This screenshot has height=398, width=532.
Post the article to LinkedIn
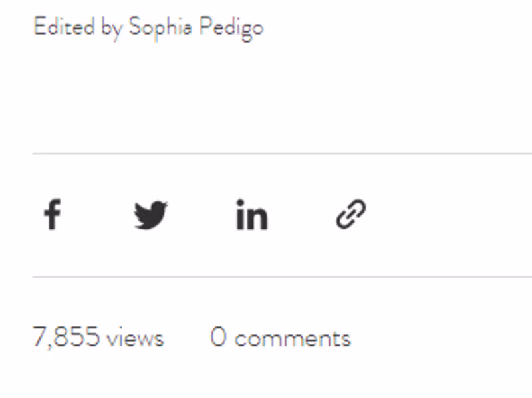252,214
